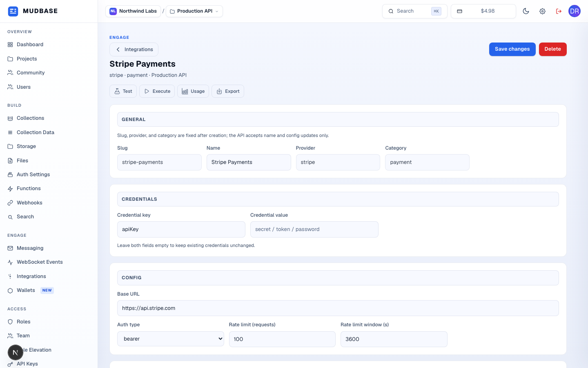
Task: Click the Provider field
Action: (338, 162)
